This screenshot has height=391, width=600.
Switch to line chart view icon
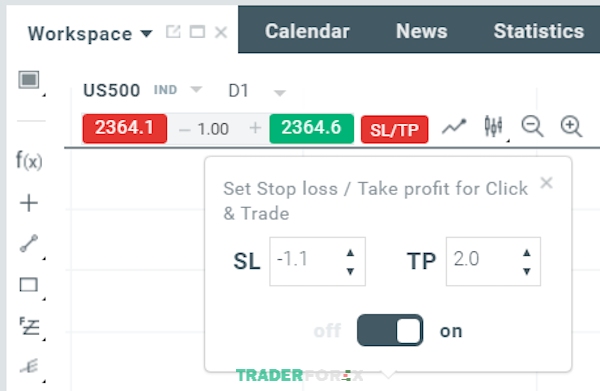(454, 127)
